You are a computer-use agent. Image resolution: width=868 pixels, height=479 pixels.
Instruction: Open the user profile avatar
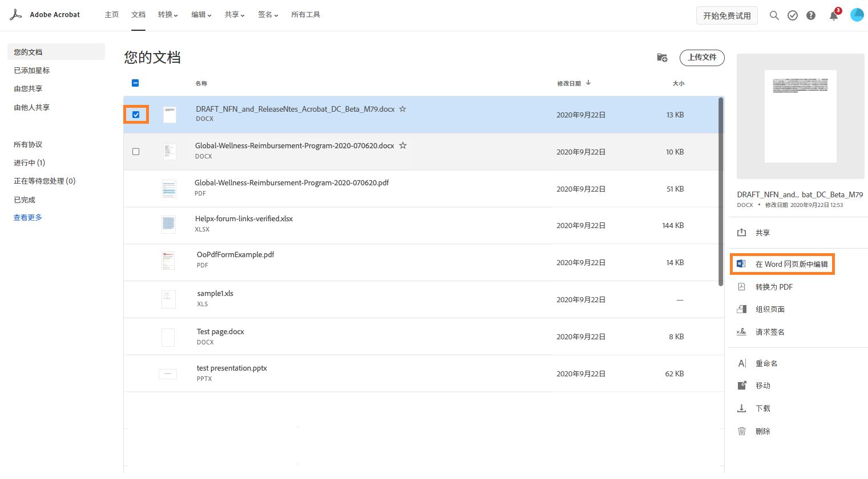click(x=857, y=15)
